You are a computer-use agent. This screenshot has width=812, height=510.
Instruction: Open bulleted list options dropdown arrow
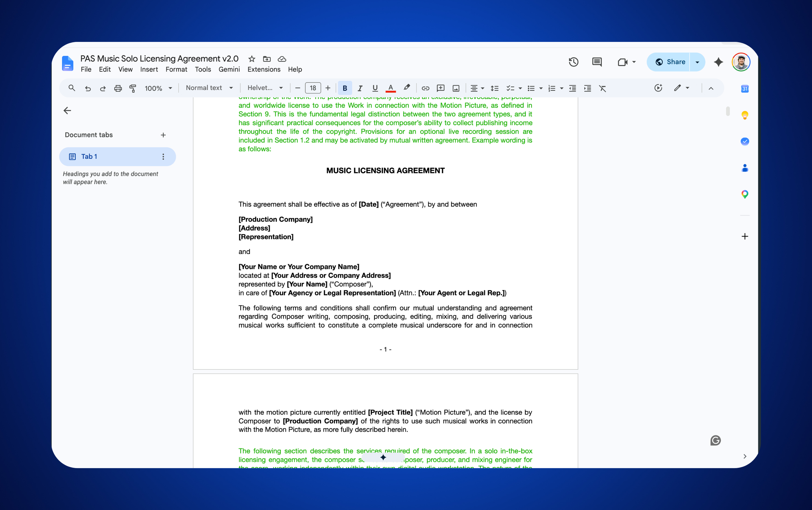point(541,88)
